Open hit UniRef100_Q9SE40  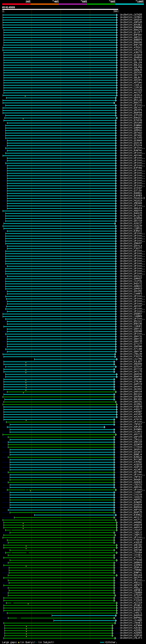[x=131, y=20]
